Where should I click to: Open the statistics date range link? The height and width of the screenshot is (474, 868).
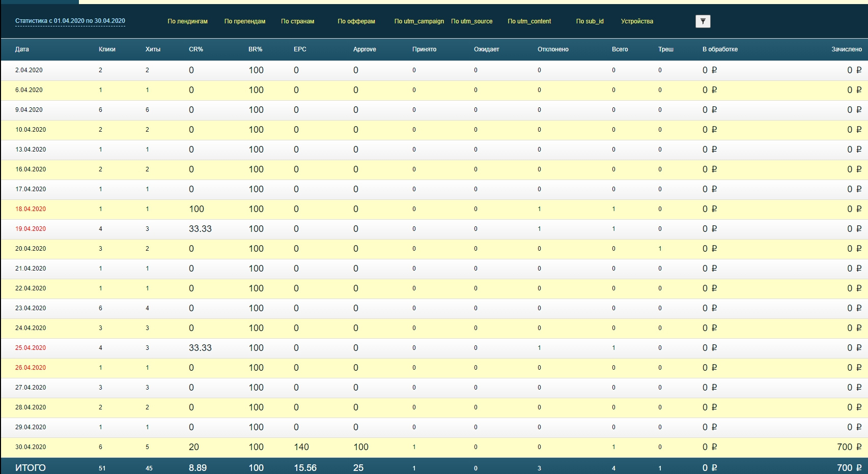pyautogui.click(x=70, y=21)
